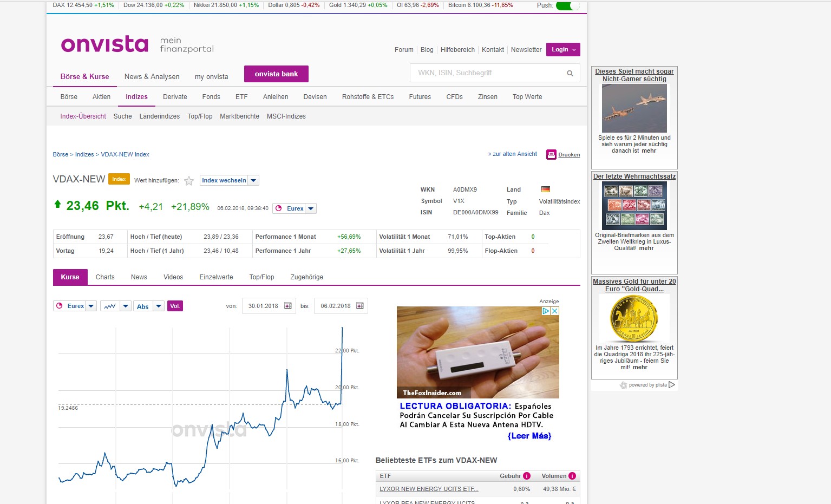Click the WKN, ISIN, Suchbegriff search field
Viewport: 831px width, 504px height.
tap(495, 73)
